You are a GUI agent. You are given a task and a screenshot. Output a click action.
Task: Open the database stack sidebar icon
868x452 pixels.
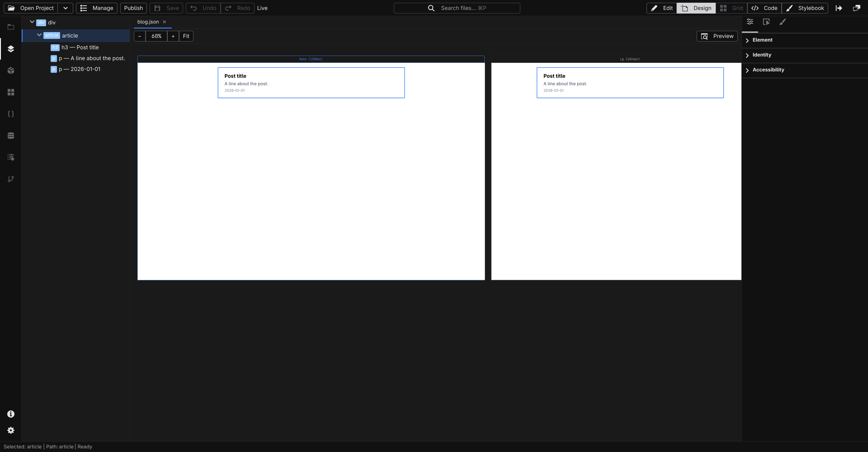(11, 135)
